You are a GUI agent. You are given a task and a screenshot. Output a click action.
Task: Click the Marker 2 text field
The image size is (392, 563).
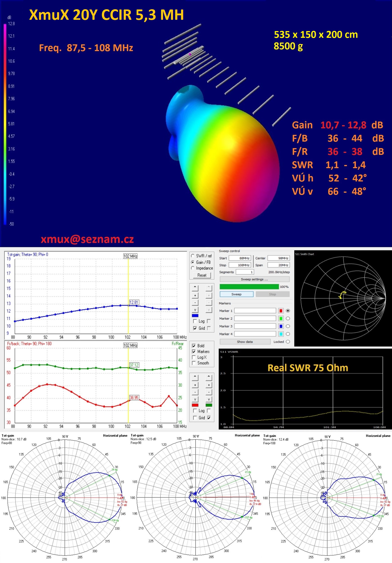tap(255, 318)
